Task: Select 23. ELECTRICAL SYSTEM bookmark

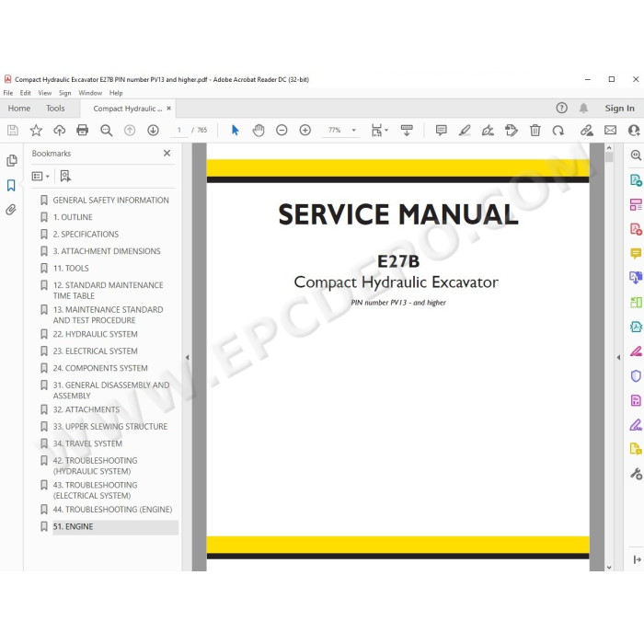Action: point(96,351)
